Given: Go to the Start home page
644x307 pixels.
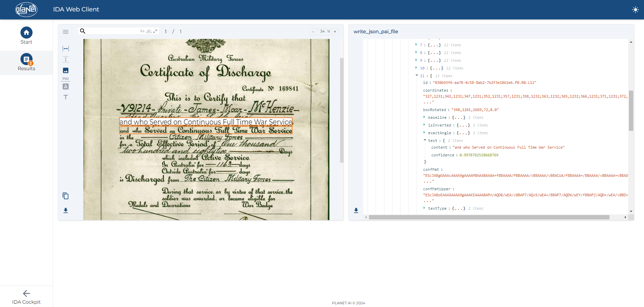Looking at the screenshot, I should click(x=26, y=35).
